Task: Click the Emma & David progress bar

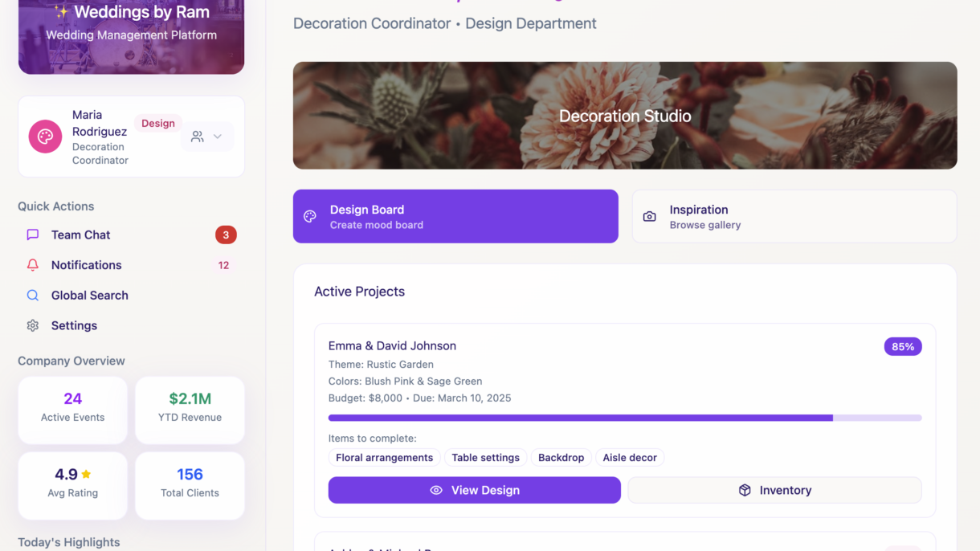Action: (x=624, y=418)
